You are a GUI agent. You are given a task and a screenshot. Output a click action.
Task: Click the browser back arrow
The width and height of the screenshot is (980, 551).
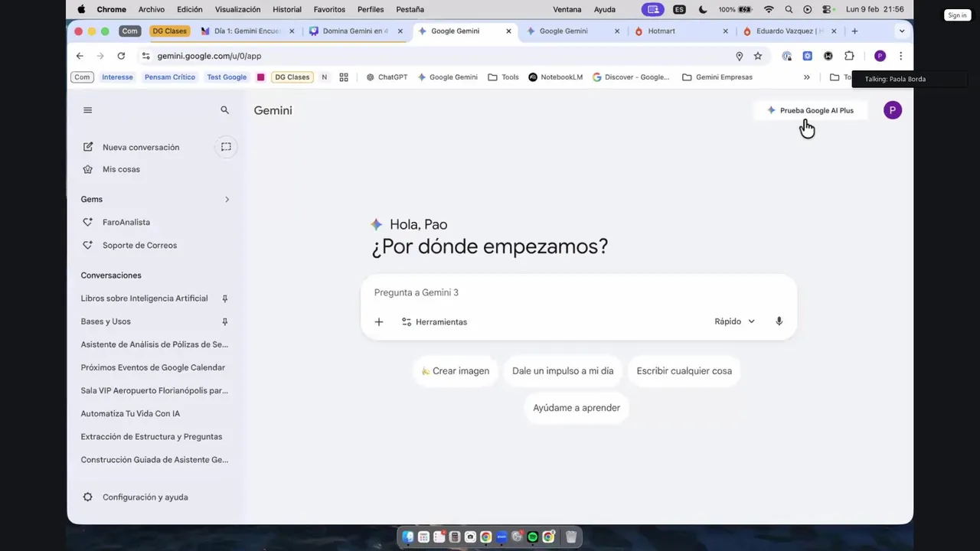click(80, 56)
